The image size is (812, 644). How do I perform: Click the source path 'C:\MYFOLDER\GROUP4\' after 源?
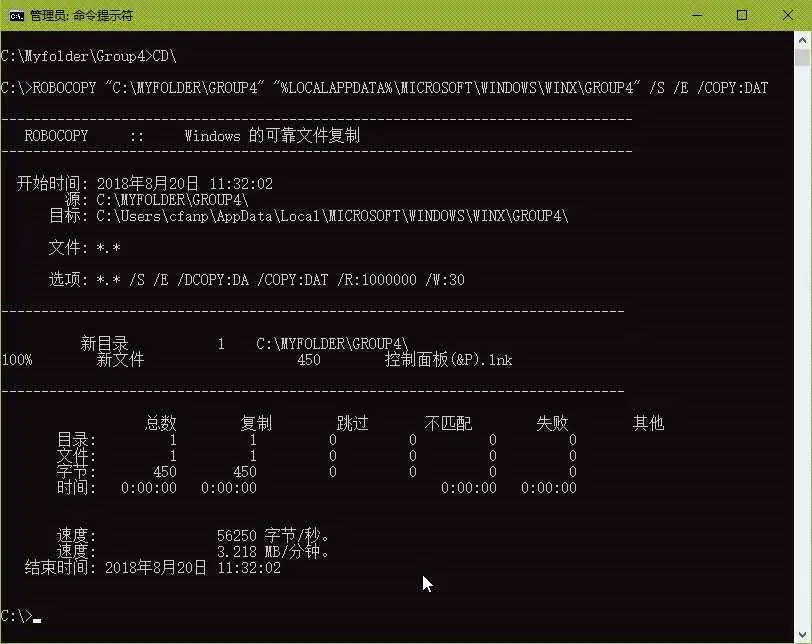(172, 200)
